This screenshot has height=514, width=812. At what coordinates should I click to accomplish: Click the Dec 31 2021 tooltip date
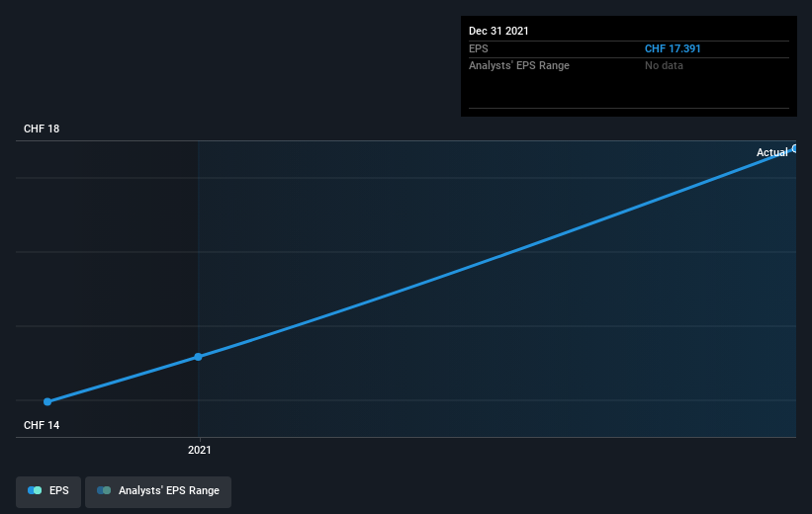tap(498, 31)
